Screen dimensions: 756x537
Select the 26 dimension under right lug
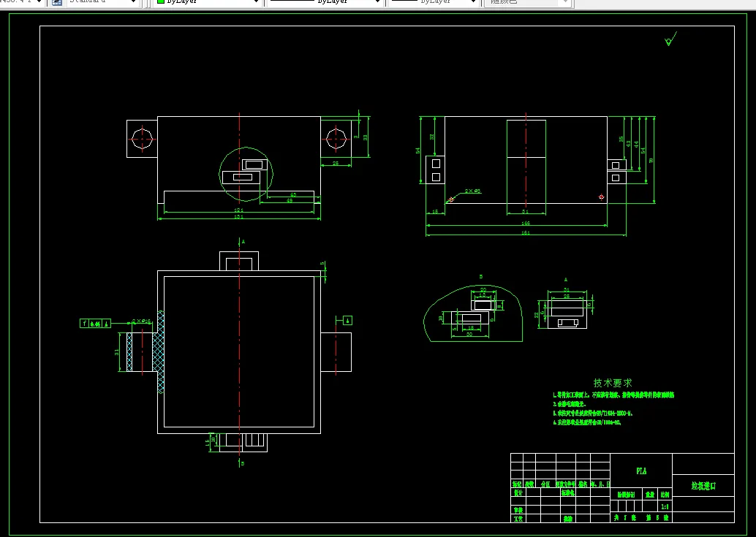[336, 163]
